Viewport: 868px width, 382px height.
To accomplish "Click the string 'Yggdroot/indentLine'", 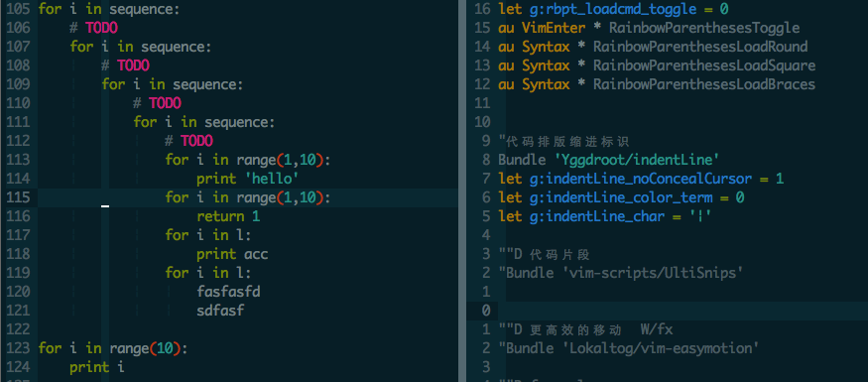I will 637,160.
